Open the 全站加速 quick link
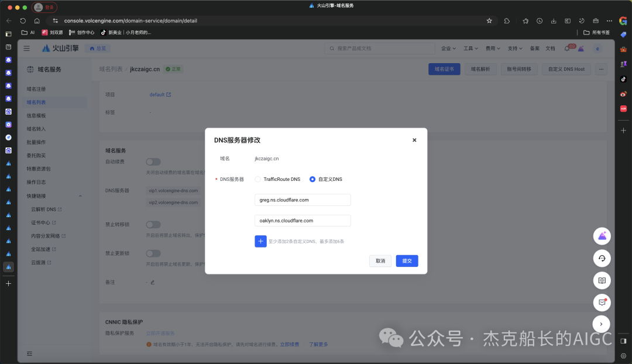Viewport: 632px width, 364px height. pyautogui.click(x=43, y=249)
